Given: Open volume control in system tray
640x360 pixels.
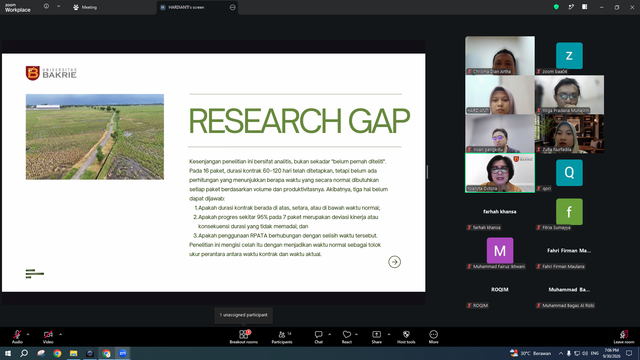Looking at the screenshot, I should (585, 353).
